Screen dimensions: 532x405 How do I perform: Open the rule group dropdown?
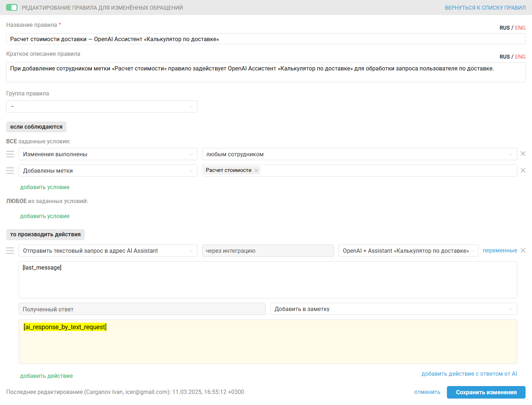tap(102, 107)
